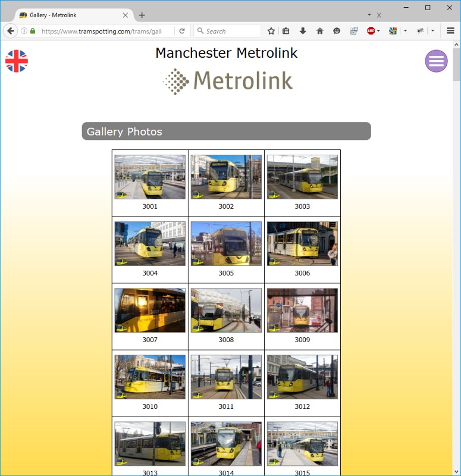Select the Gallery - Metrolink tab
The image size is (461, 476).
click(73, 15)
